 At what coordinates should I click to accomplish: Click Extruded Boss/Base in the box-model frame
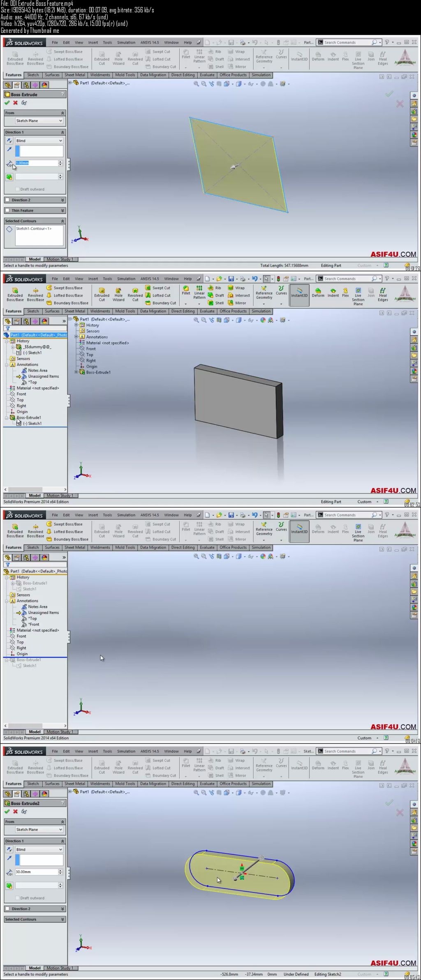pos(15,294)
